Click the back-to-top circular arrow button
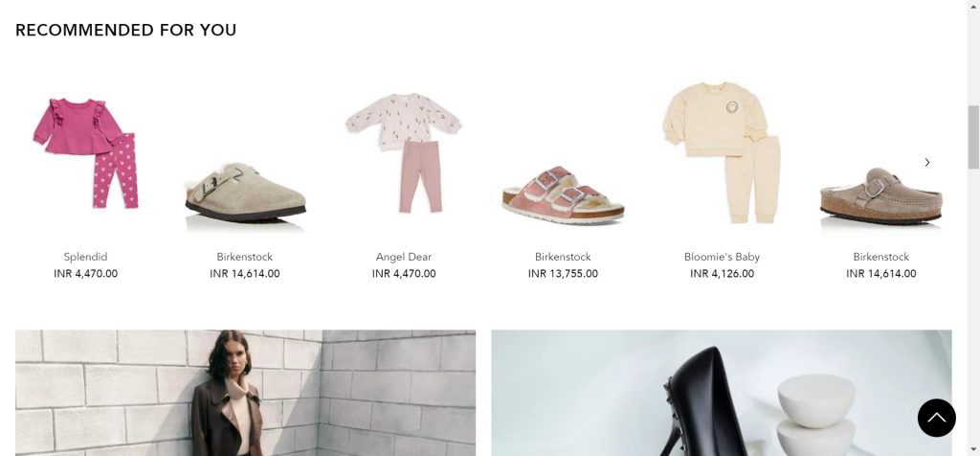Viewport: 980px width, 456px height. [936, 418]
